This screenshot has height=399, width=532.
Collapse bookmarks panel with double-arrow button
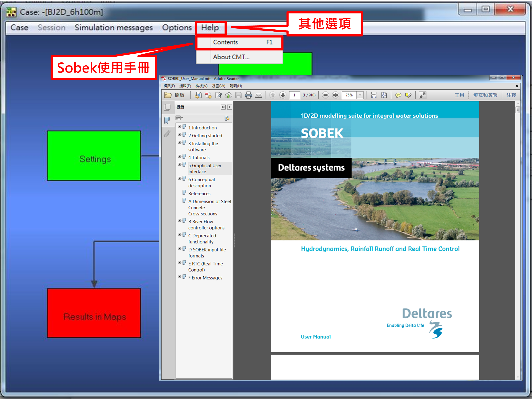click(223, 107)
